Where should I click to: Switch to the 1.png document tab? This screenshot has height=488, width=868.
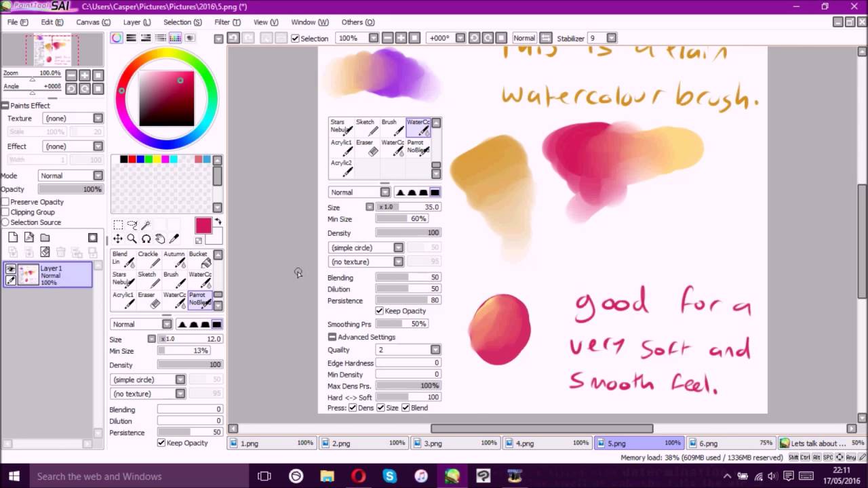(272, 443)
